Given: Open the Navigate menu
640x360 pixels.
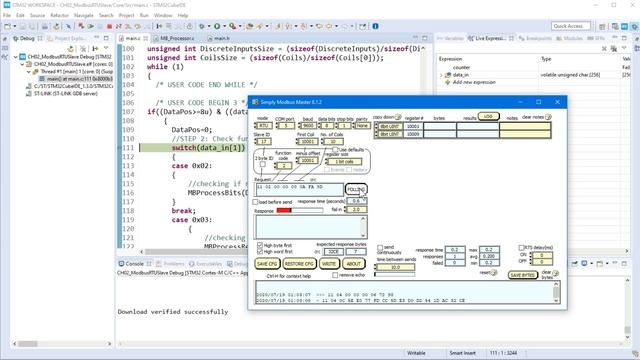Looking at the screenshot, I should pyautogui.click(x=84, y=15).
